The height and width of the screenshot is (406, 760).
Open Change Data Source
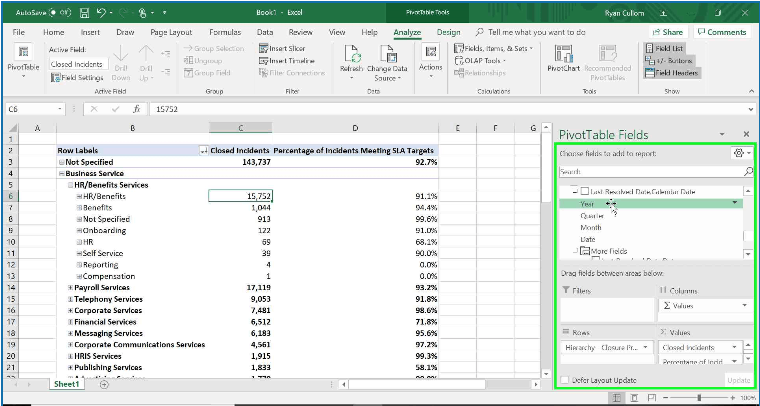point(387,63)
